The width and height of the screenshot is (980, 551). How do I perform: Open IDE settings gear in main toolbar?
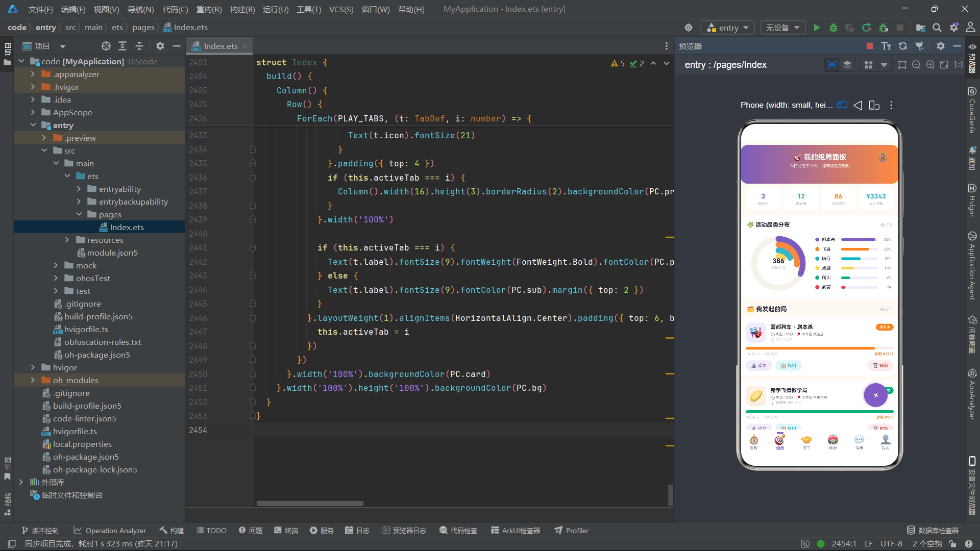(x=954, y=28)
